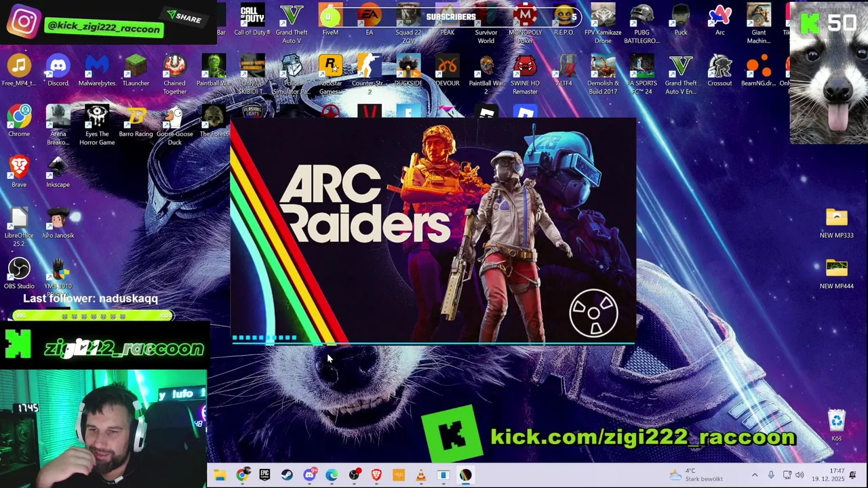Launch Discord from the desktop

tap(58, 71)
